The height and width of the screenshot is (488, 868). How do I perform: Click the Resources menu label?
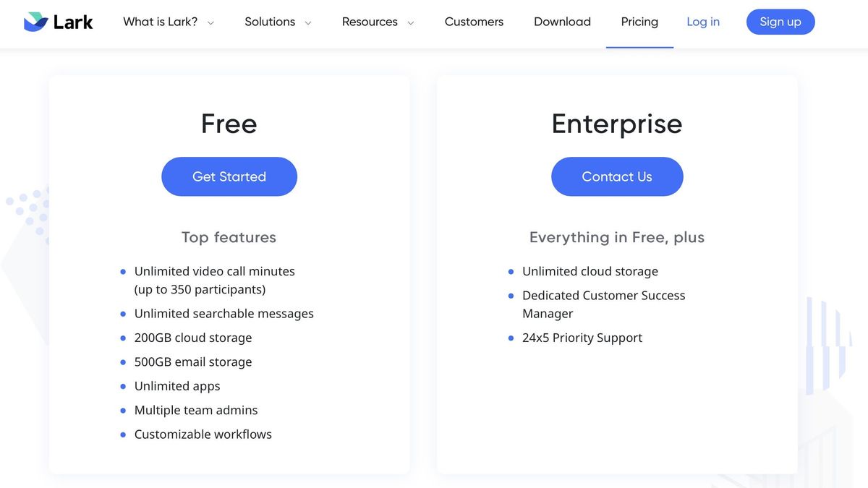point(370,22)
